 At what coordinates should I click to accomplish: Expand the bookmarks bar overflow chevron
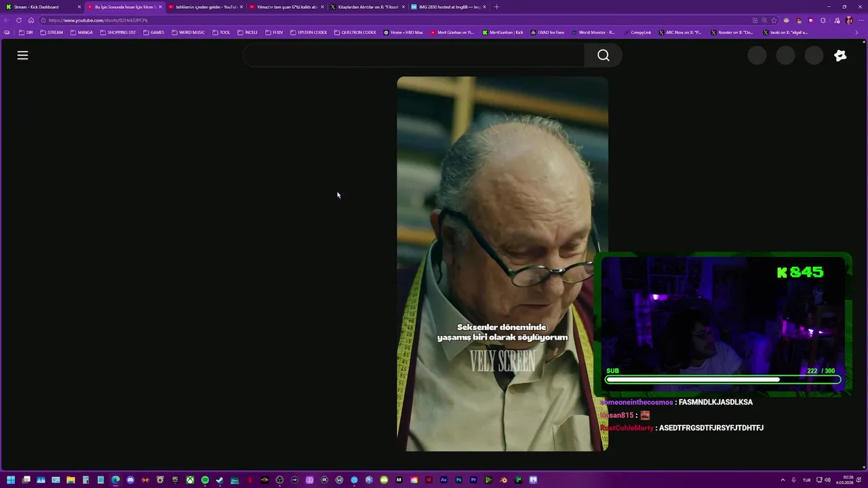pos(856,33)
